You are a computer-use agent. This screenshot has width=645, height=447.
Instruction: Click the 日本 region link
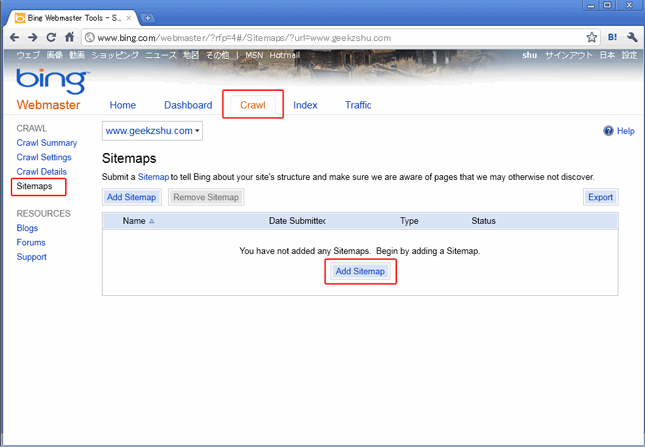(x=607, y=55)
